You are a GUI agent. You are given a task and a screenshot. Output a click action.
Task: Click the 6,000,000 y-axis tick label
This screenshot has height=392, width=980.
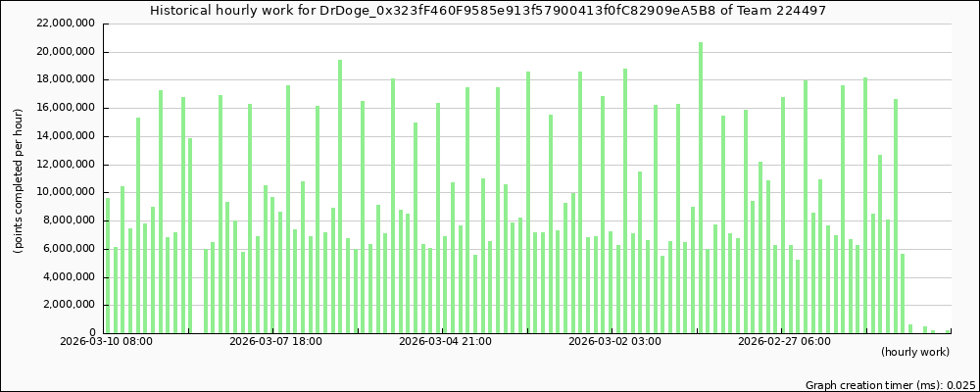coord(67,249)
